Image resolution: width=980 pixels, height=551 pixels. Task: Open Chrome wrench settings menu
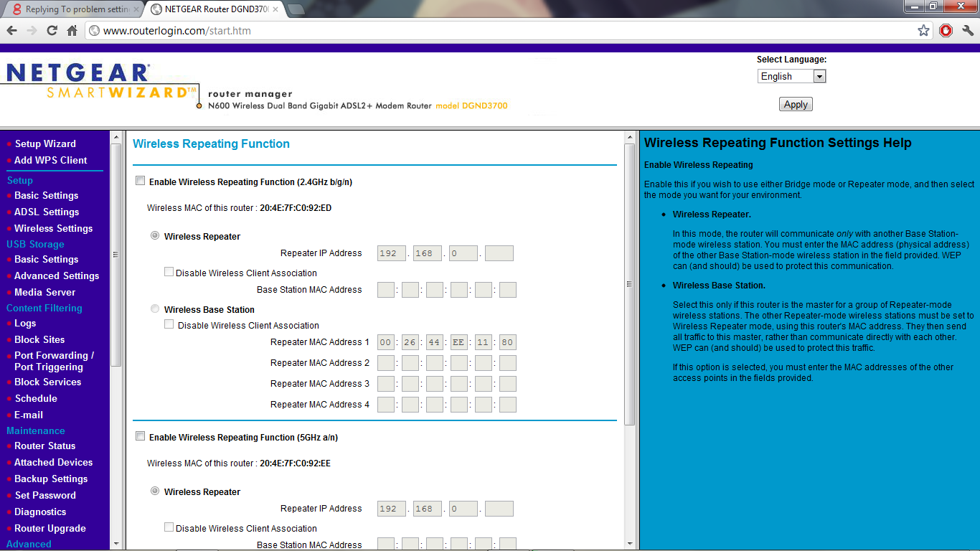(968, 31)
